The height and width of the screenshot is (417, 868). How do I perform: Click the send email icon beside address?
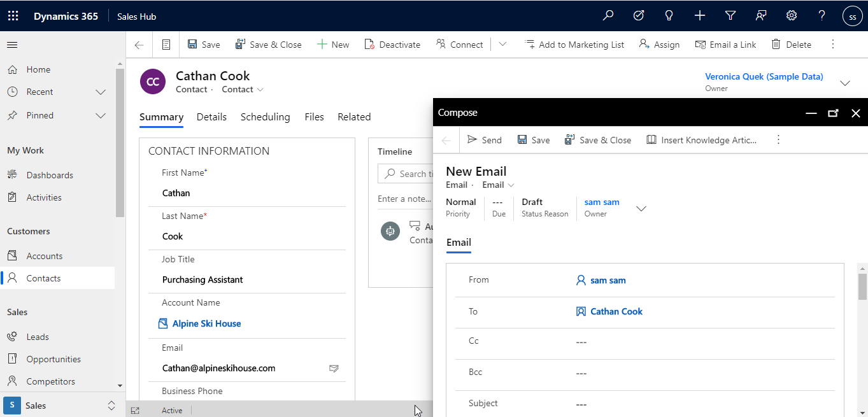pos(334,368)
